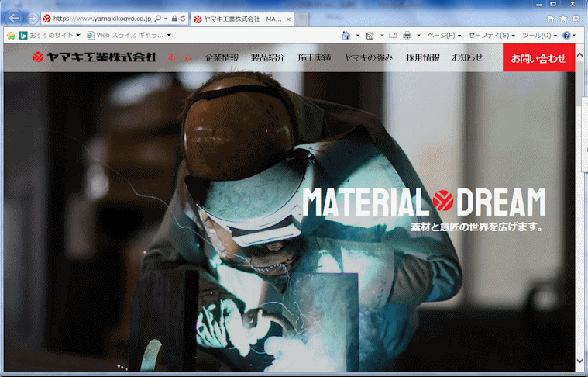Open the ページ(P) menu
Screen dimensions: 588x377
click(444, 36)
